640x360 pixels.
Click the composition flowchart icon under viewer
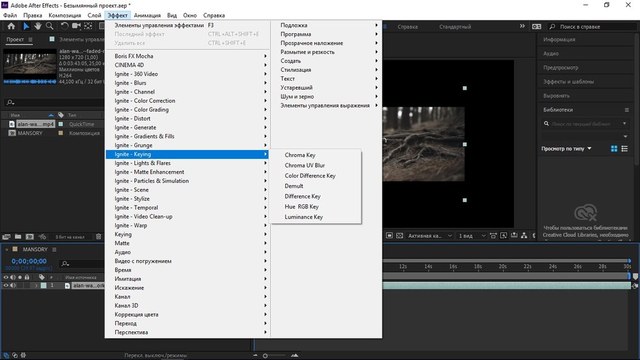pos(524,236)
